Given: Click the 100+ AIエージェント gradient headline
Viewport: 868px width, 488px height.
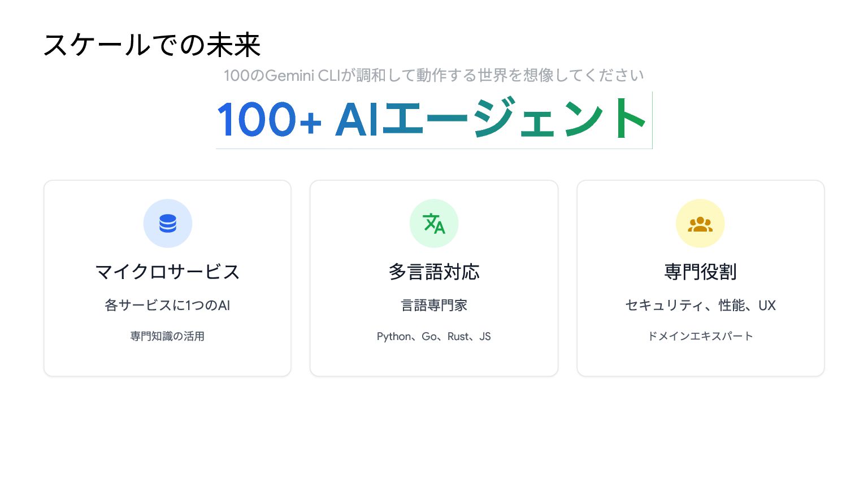Looking at the screenshot, I should coord(434,119).
